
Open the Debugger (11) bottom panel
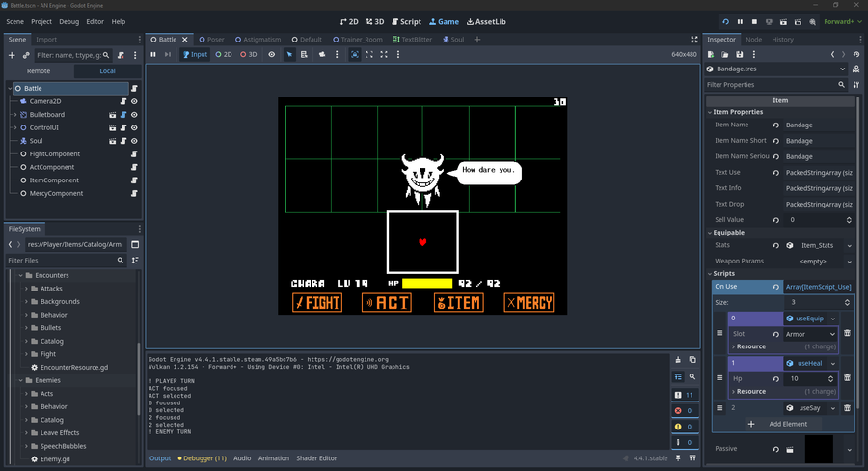(203, 458)
